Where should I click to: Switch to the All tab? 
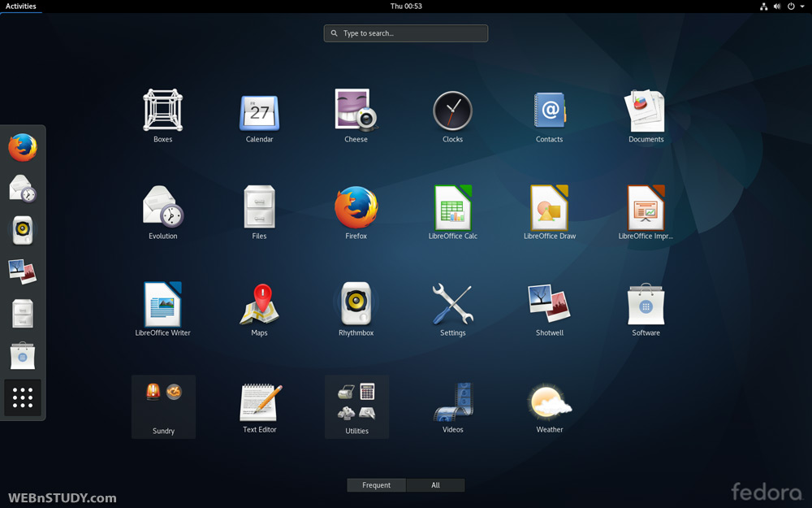click(x=435, y=485)
